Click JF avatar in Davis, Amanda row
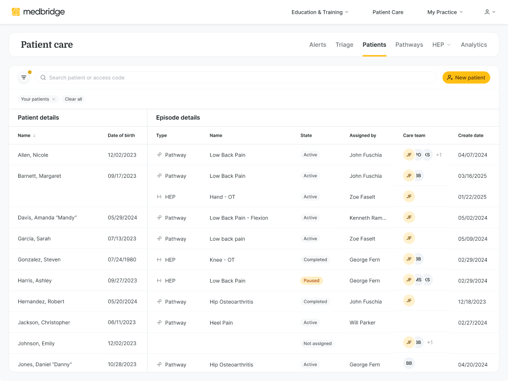This screenshot has width=508, height=381. click(x=409, y=218)
